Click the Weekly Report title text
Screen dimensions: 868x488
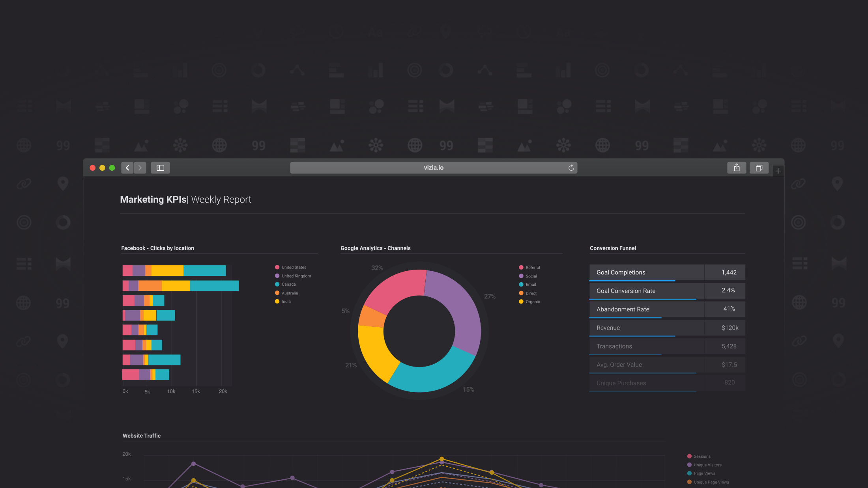[221, 199]
